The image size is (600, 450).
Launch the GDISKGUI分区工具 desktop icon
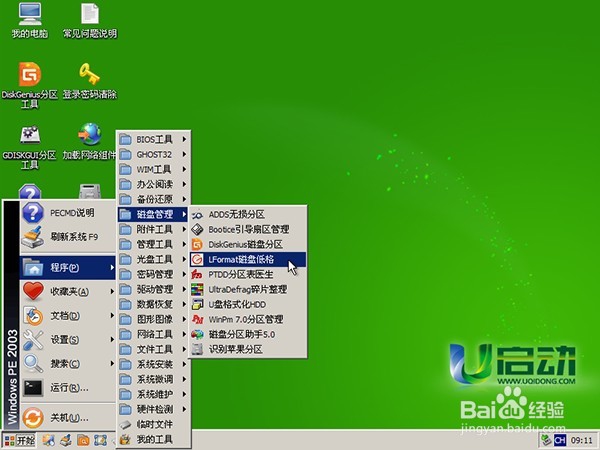tap(30, 147)
